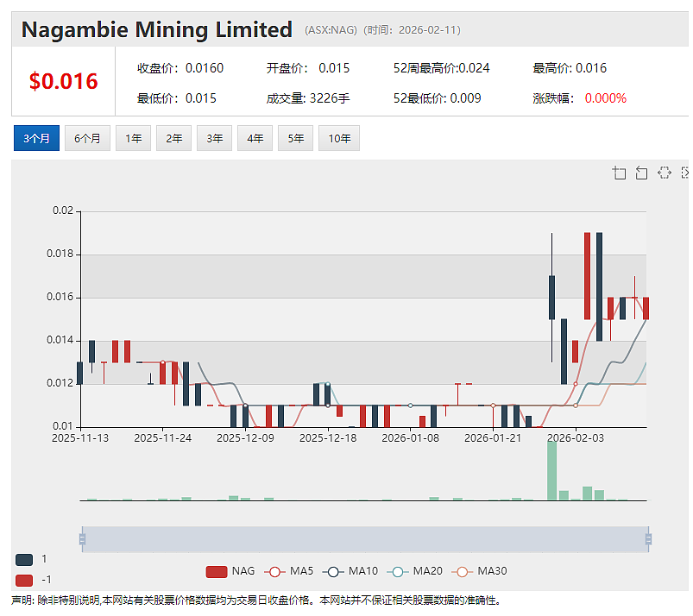693x616 pixels.
Task: Select the horizontal brush selection icon
Action: [665, 173]
